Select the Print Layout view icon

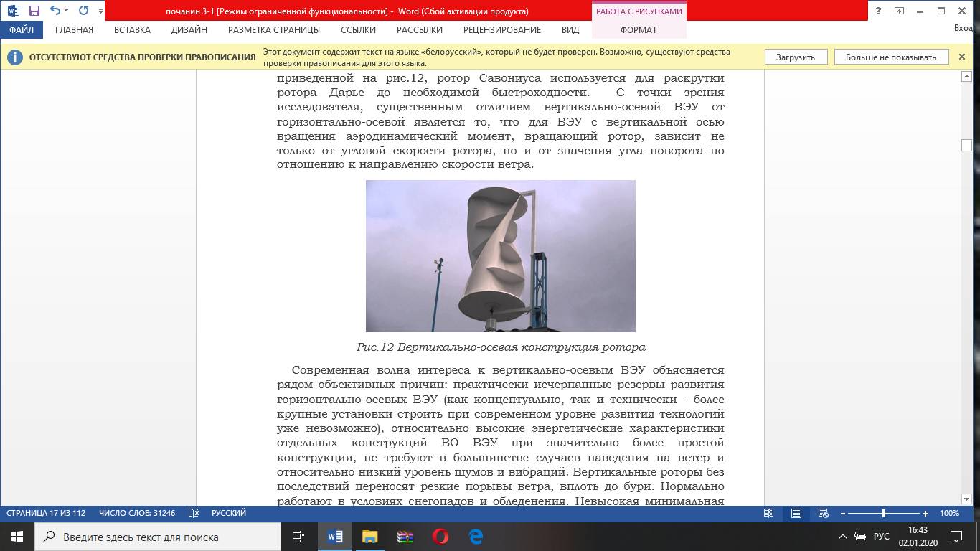point(796,513)
